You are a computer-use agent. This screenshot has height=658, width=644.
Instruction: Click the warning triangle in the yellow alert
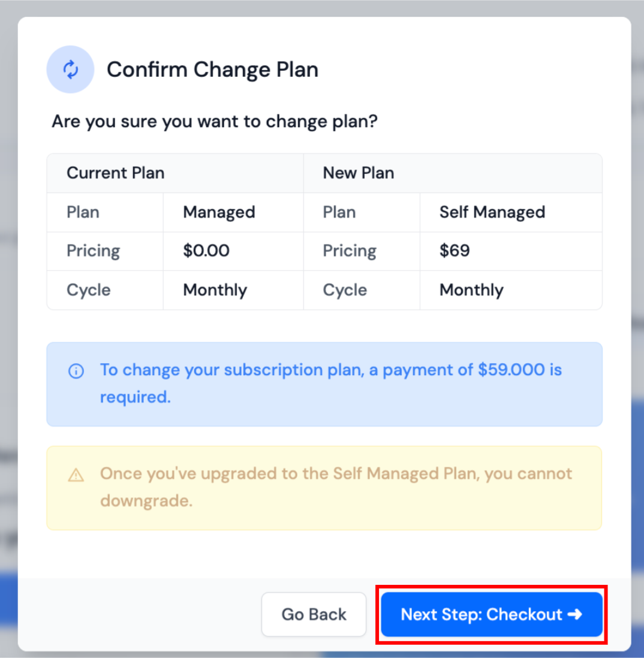point(76,474)
